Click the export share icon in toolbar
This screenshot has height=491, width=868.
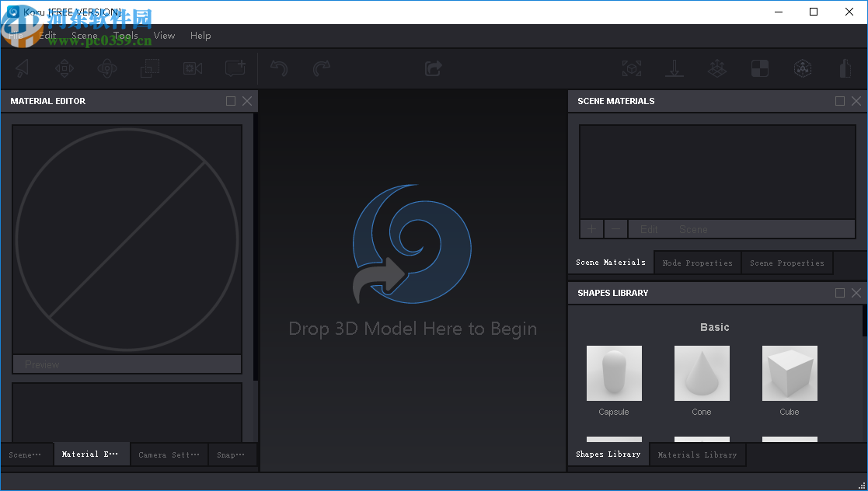pyautogui.click(x=433, y=68)
